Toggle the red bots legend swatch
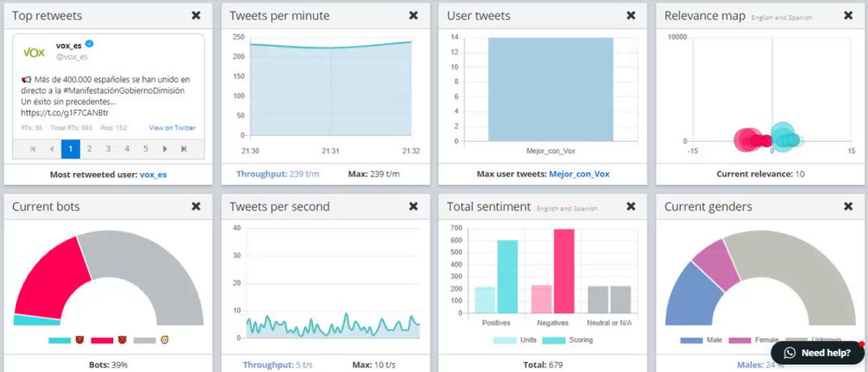868x372 pixels. coord(102,340)
